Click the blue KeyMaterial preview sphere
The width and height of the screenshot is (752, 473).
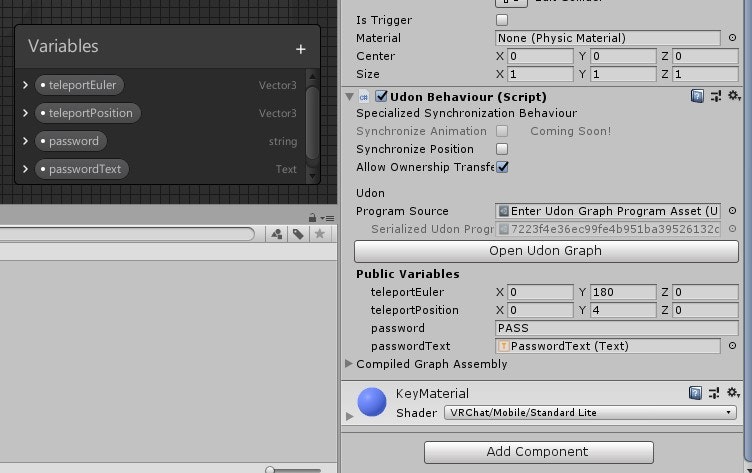pyautogui.click(x=372, y=402)
